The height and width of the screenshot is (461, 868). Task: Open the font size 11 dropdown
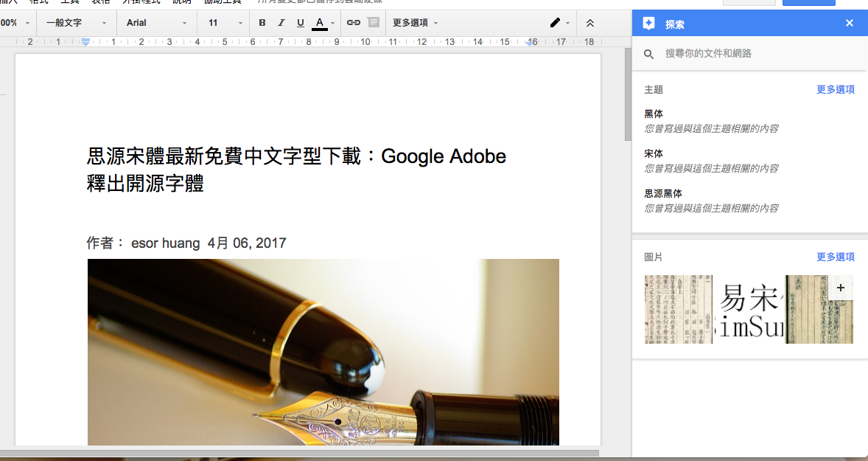pos(225,23)
